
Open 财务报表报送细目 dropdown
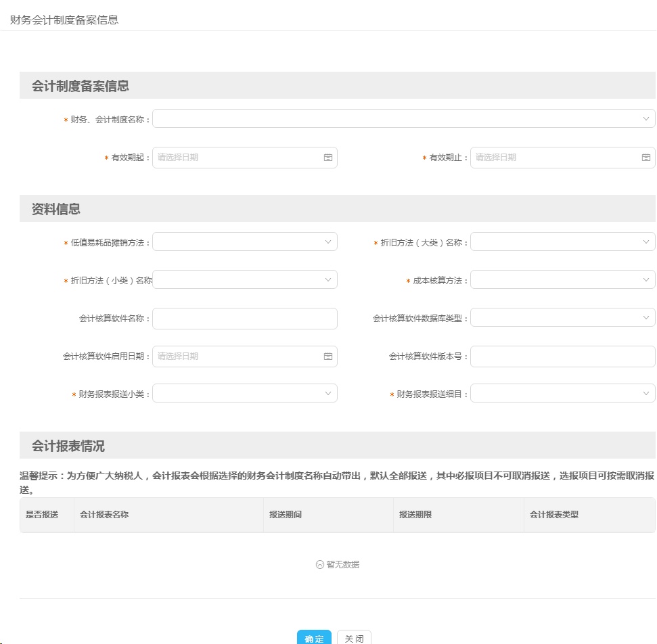[562, 394]
